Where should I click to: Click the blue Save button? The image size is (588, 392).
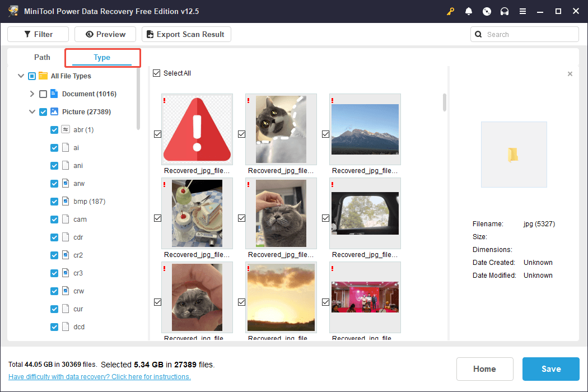click(550, 369)
